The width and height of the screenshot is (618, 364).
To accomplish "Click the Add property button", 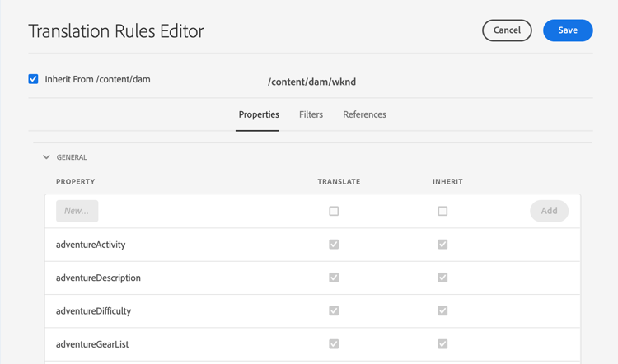I will pyautogui.click(x=549, y=211).
